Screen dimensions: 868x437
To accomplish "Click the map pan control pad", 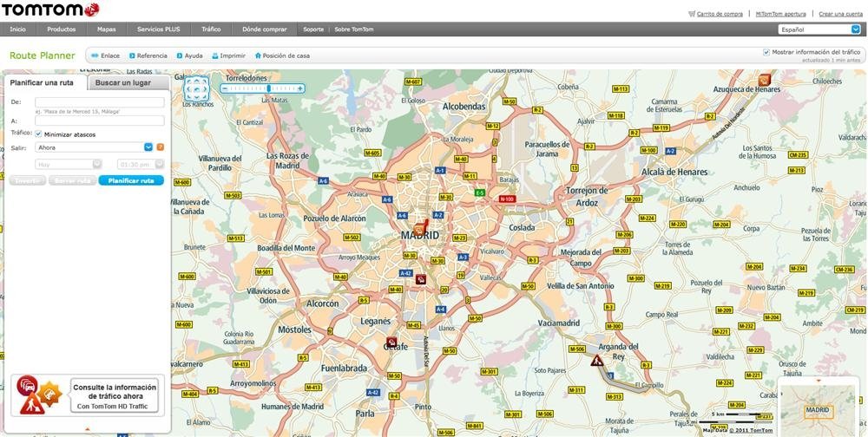I will pyautogui.click(x=196, y=88).
